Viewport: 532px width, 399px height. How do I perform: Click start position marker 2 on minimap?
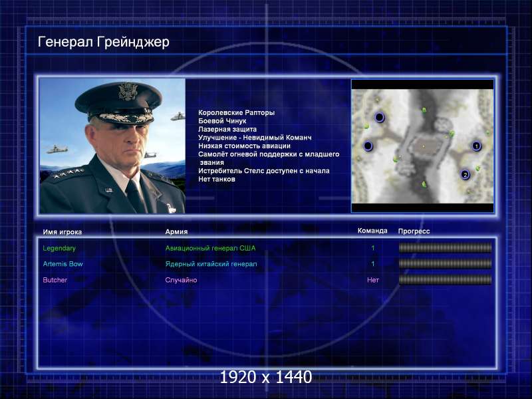[465, 175]
